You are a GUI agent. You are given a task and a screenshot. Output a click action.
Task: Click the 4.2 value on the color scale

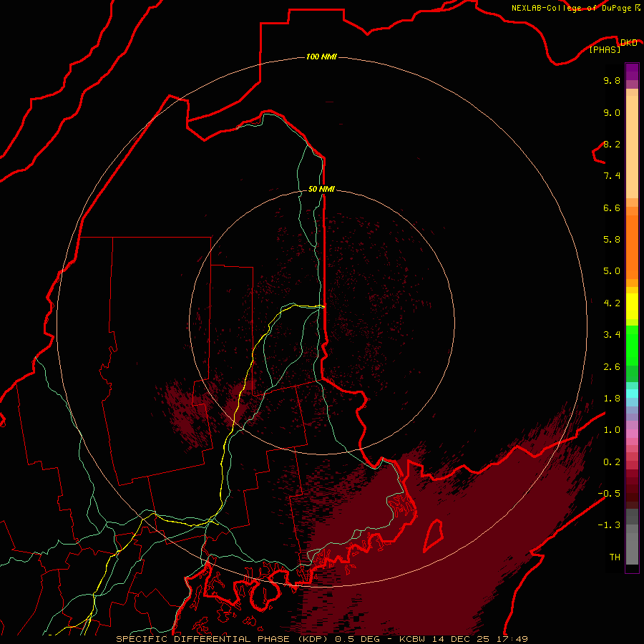(x=612, y=303)
